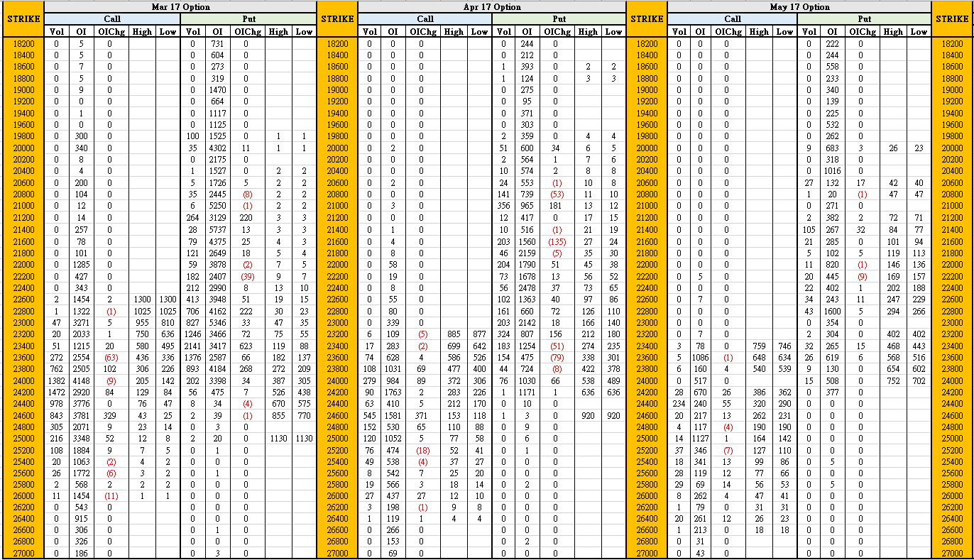The width and height of the screenshot is (974, 560).
Task: Select Call header under Mar 17 Option
Action: coord(112,19)
